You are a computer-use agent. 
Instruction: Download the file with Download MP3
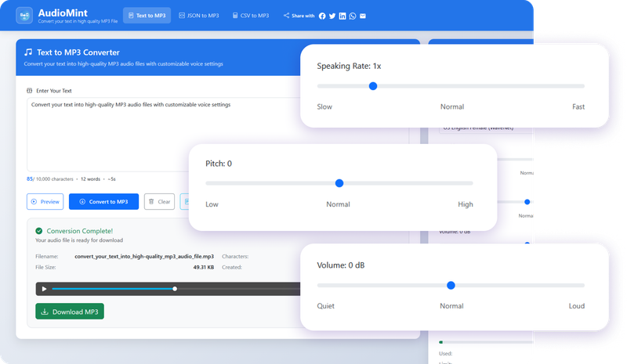[69, 312]
